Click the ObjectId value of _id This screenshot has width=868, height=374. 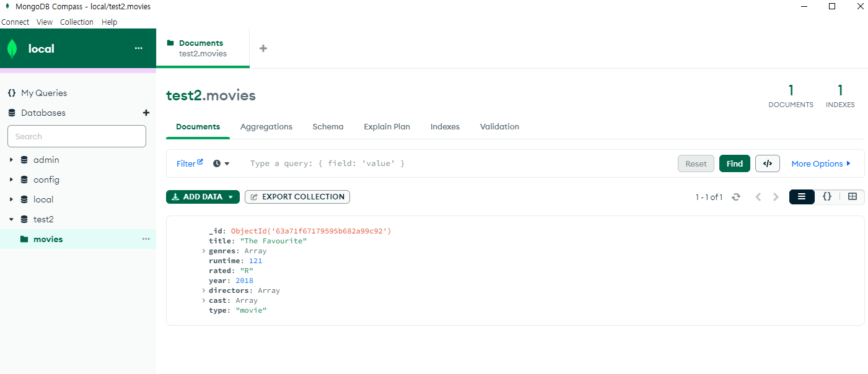[311, 231]
